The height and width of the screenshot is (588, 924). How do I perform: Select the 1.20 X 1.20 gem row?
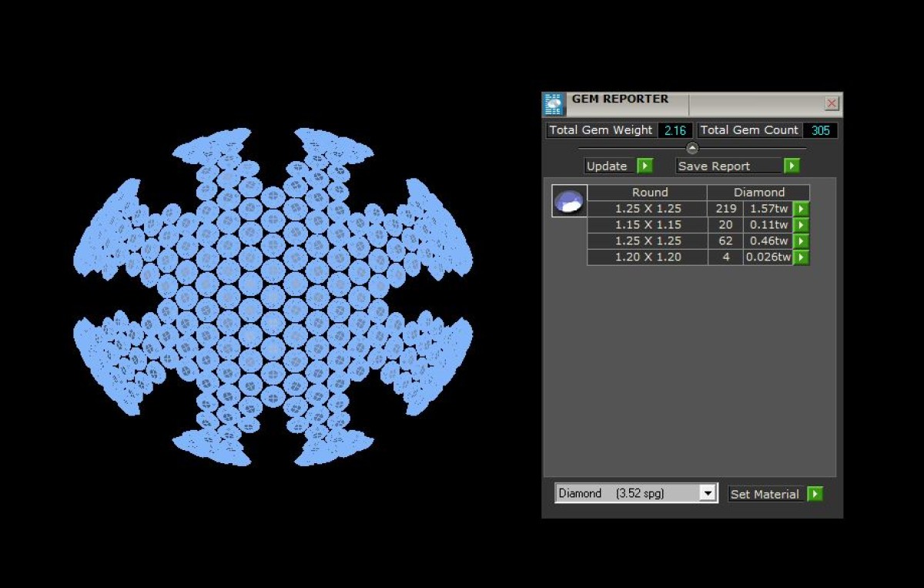(x=698, y=257)
